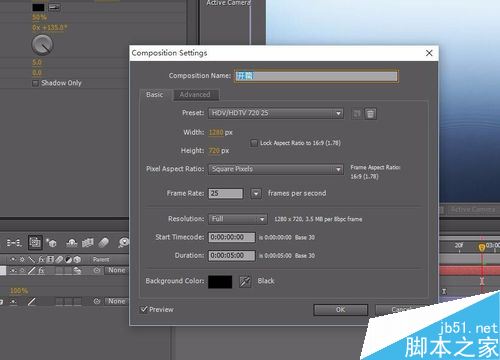Delete the preset with the trash icon

pos(370,114)
